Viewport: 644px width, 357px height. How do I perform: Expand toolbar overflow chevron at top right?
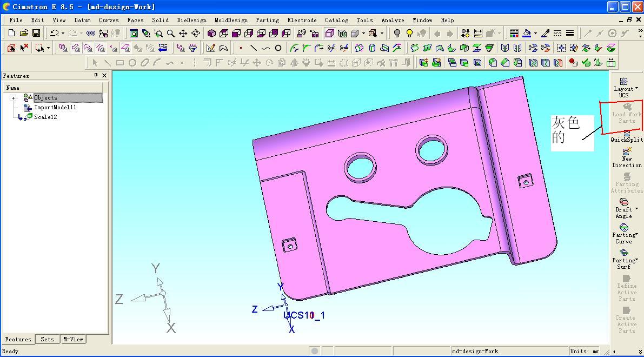pos(640,31)
